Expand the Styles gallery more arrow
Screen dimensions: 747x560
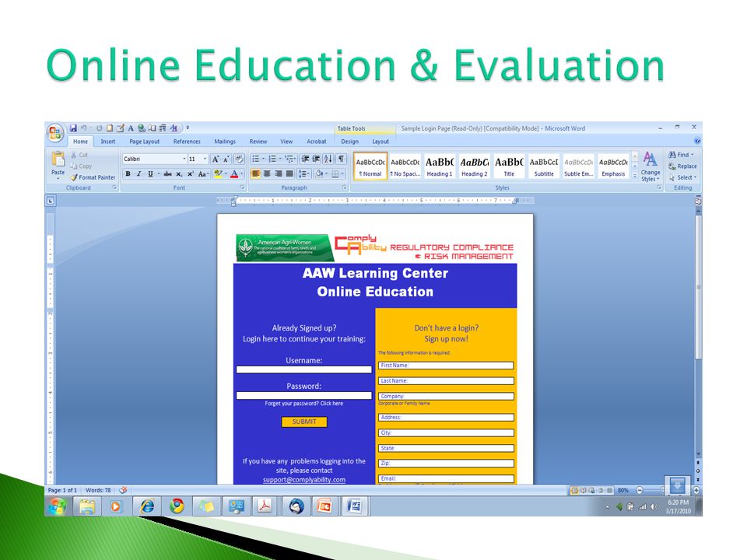coord(635,176)
